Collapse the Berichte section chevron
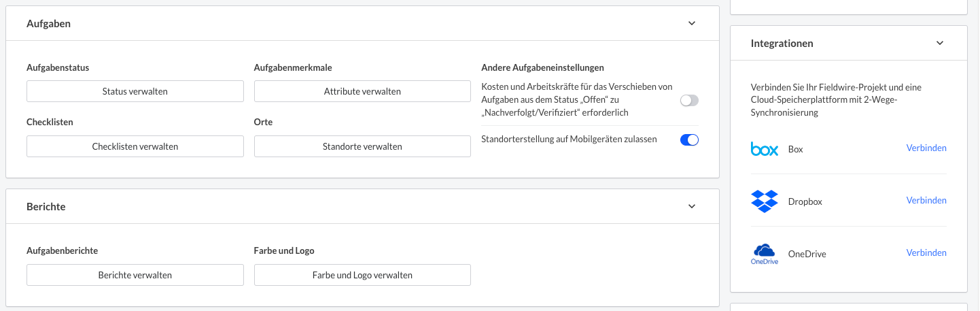 692,206
